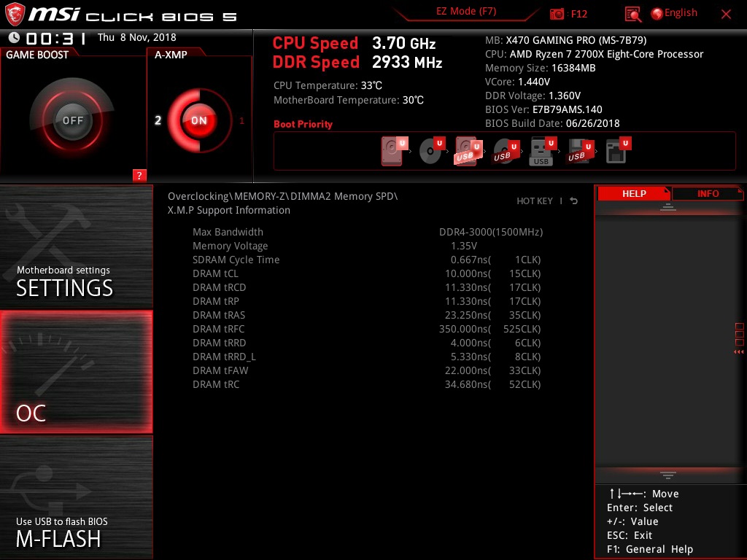The image size is (747, 560).
Task: Select the USB CD/DVD boot icon
Action: coord(506,152)
